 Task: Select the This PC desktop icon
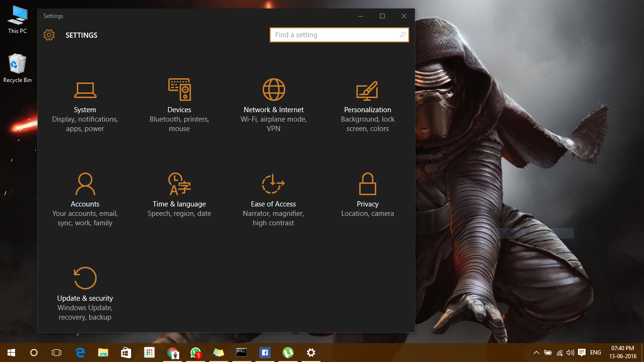coord(17,20)
